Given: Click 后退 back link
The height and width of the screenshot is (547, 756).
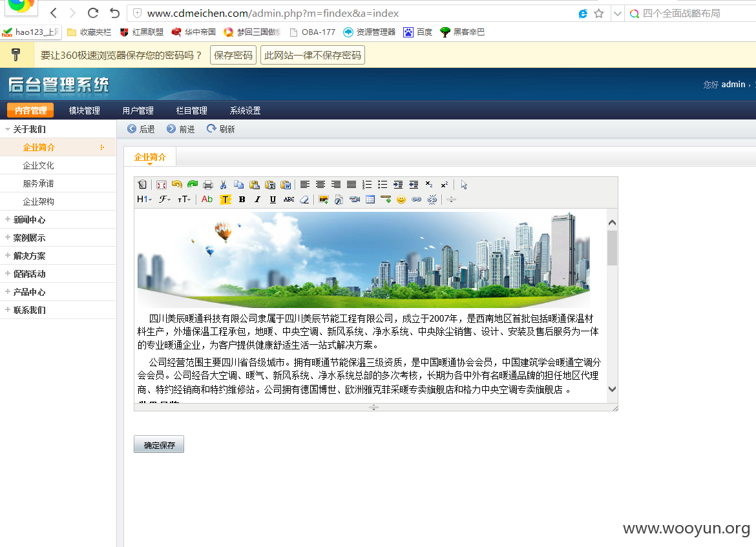Looking at the screenshot, I should (x=141, y=129).
